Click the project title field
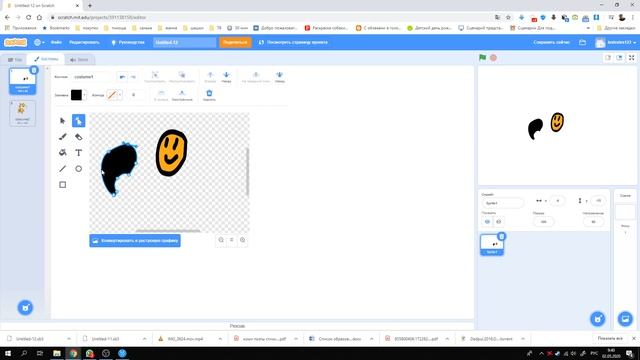Screen dimensions: 640x360 click(x=184, y=42)
